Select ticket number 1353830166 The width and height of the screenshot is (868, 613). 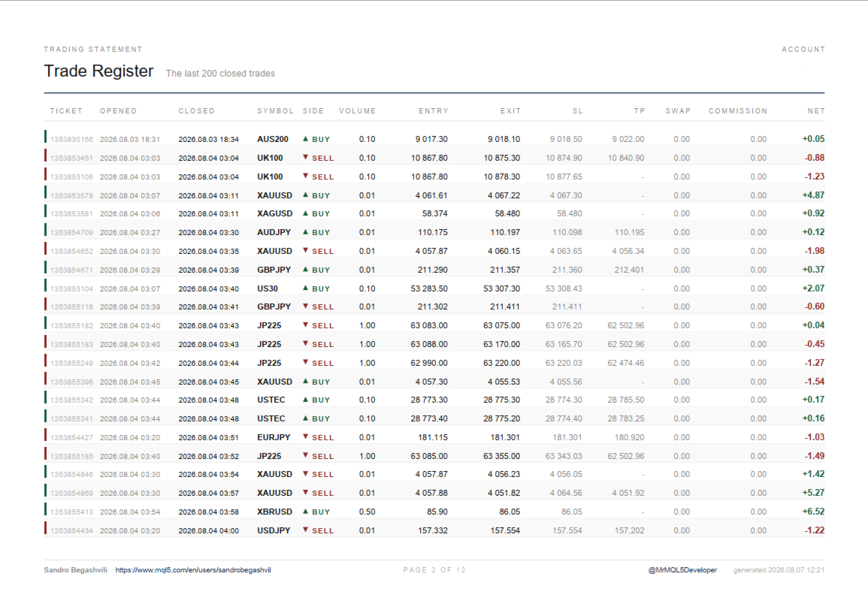tap(71, 140)
